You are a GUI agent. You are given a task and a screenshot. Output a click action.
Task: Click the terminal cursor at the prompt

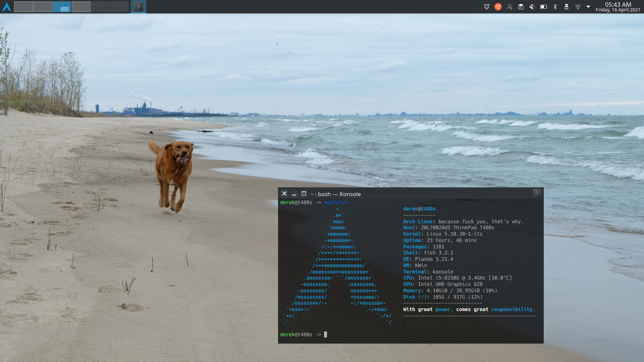pos(325,335)
